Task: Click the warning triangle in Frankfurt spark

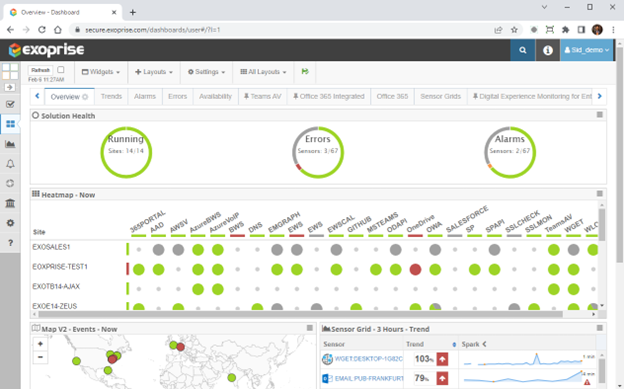Action: click(587, 382)
